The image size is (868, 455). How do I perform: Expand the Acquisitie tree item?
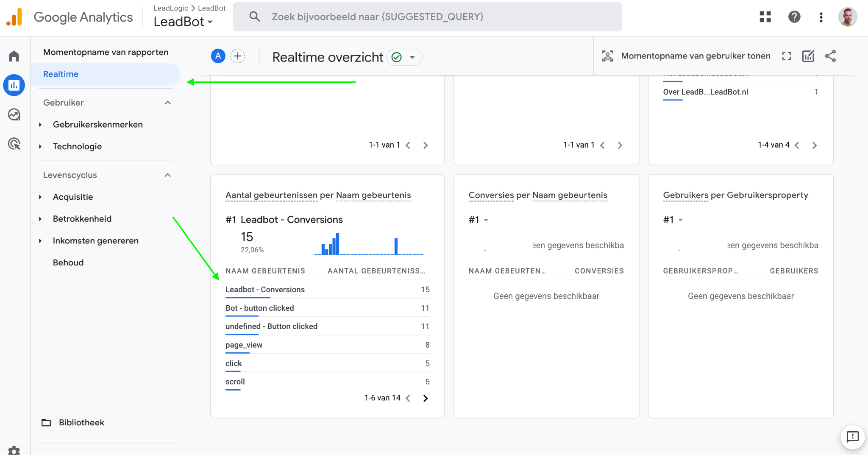40,197
